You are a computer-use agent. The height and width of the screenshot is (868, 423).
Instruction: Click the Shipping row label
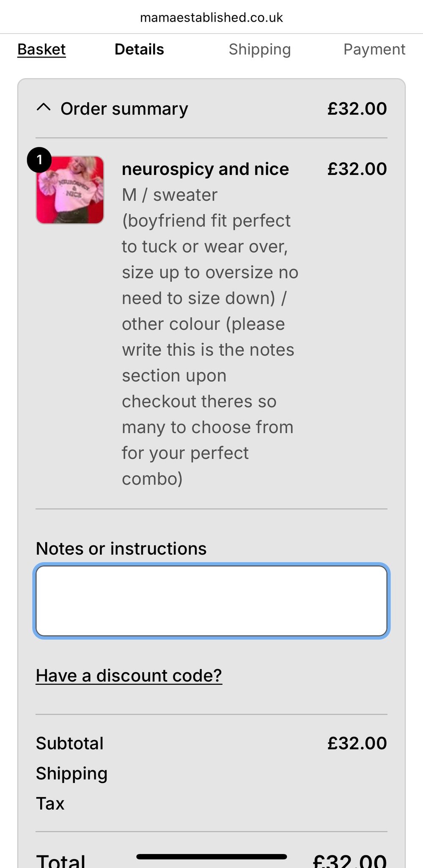coord(71,773)
